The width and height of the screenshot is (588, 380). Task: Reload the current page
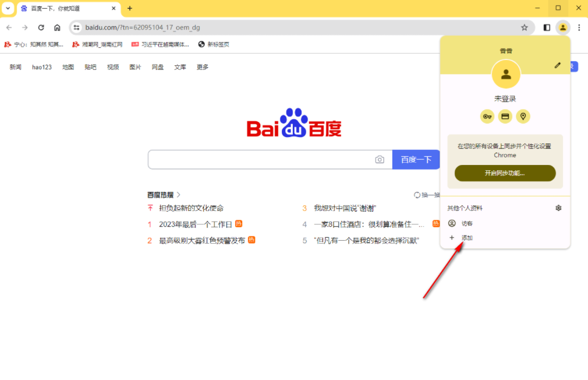41,27
